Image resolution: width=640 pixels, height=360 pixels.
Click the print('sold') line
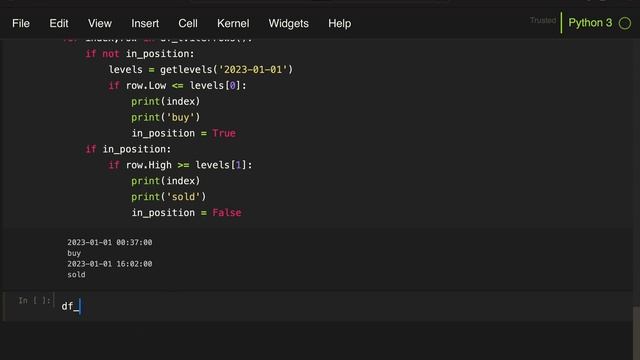(169, 197)
